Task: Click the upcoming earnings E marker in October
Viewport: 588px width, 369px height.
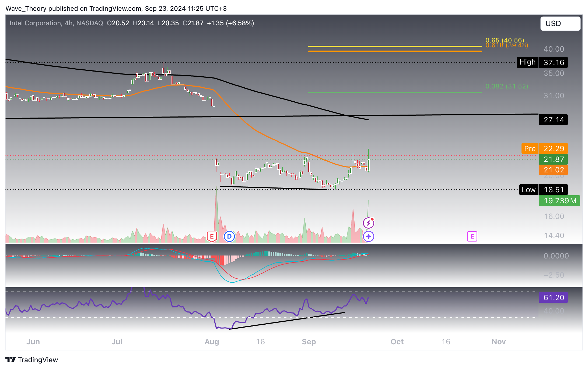Action: [x=472, y=236]
